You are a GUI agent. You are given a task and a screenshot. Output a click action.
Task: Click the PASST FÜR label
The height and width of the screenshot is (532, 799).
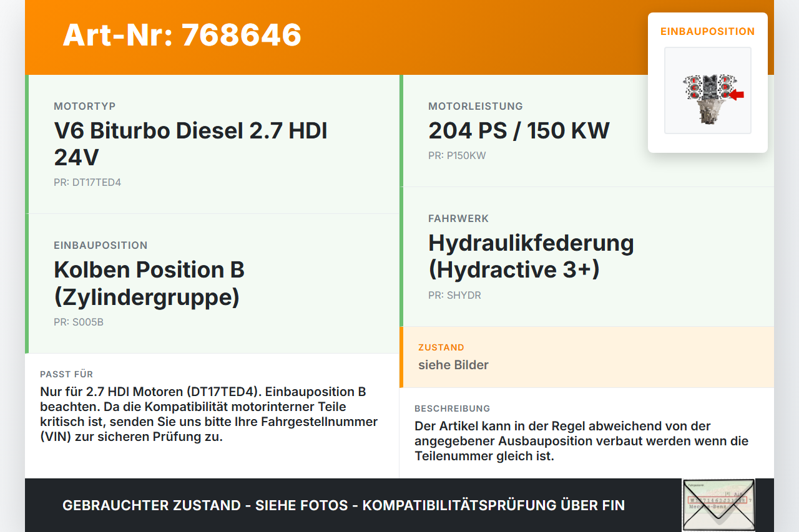click(x=67, y=374)
